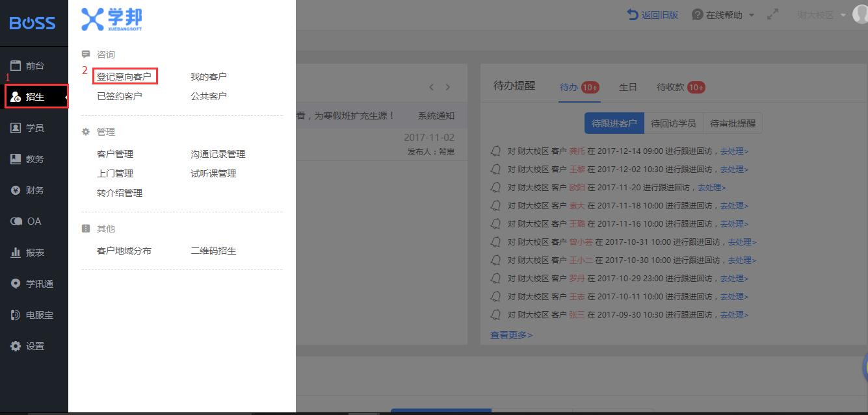Screen dimensions: 868x415
Task: Click 去处理 for the 2017-11-18 10:00 reminder
Action: pos(734,206)
